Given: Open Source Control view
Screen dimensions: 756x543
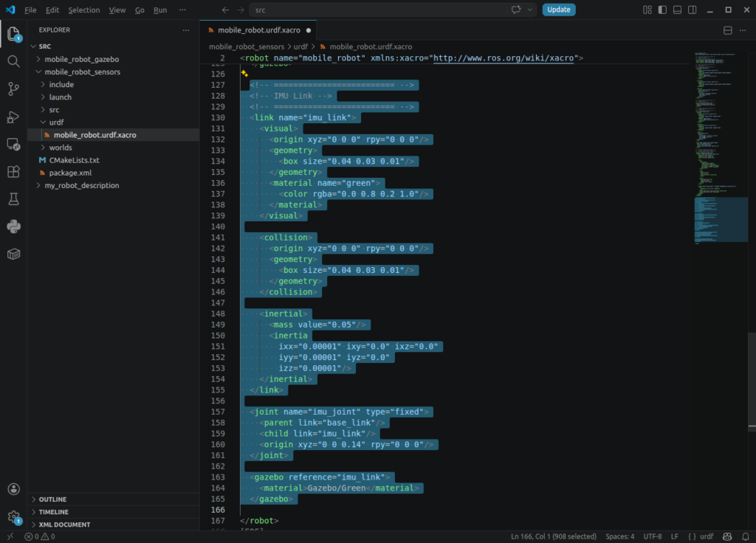Looking at the screenshot, I should (x=13, y=89).
